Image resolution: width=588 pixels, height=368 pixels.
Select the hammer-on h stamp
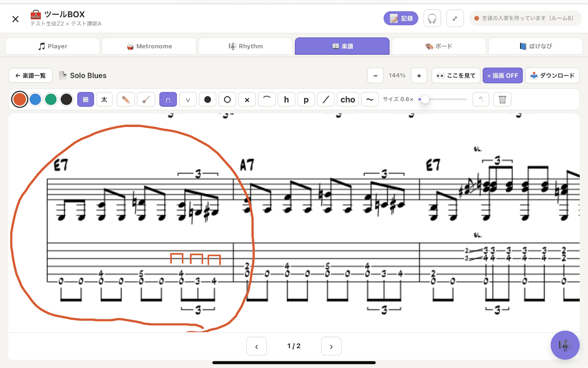286,99
